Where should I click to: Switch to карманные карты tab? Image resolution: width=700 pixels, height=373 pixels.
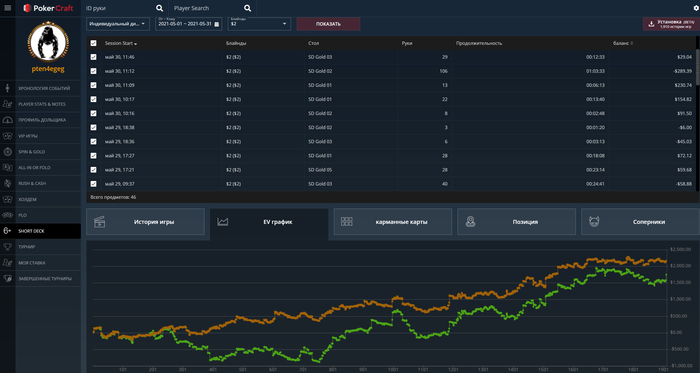[x=393, y=222]
